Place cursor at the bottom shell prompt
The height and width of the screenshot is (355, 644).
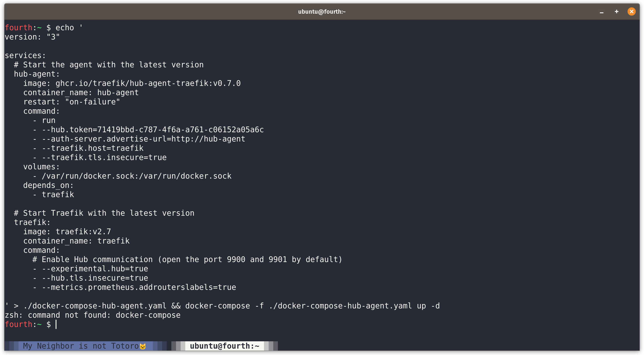(x=56, y=324)
